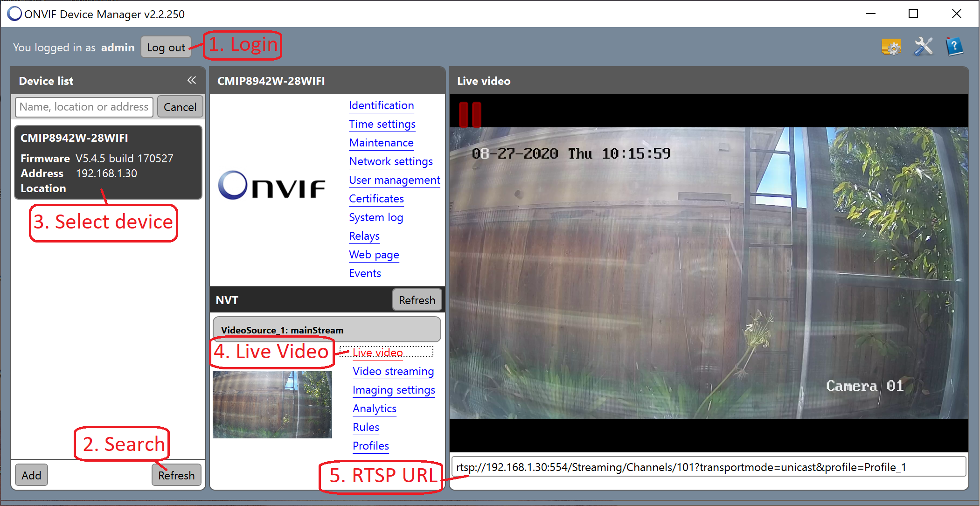Close the ONVIF Device Manager window
Viewport: 980px width, 506px height.
(x=956, y=14)
